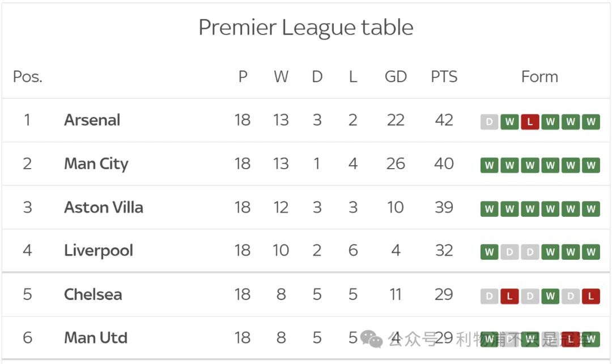Open the Liverpool team link

click(98, 250)
